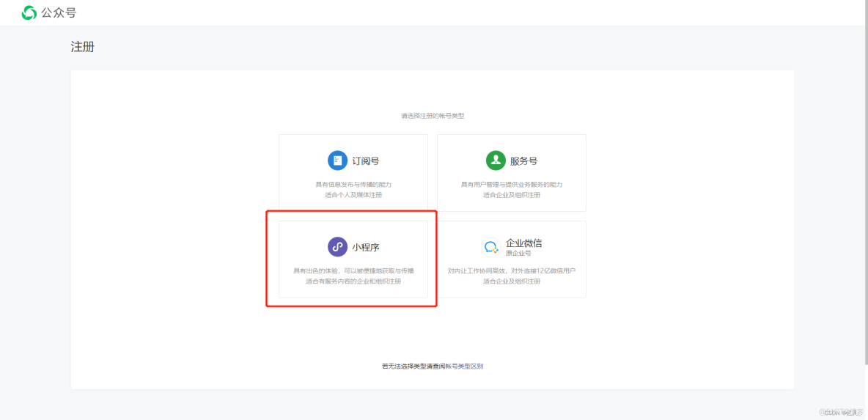The height and width of the screenshot is (420, 868).
Task: Select the 服务号 account type title
Action: tap(523, 161)
